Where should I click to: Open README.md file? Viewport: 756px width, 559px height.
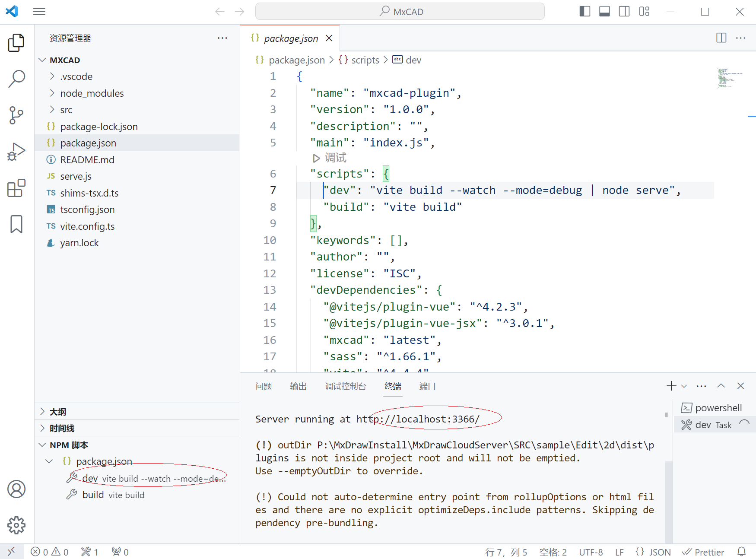[137, 160]
